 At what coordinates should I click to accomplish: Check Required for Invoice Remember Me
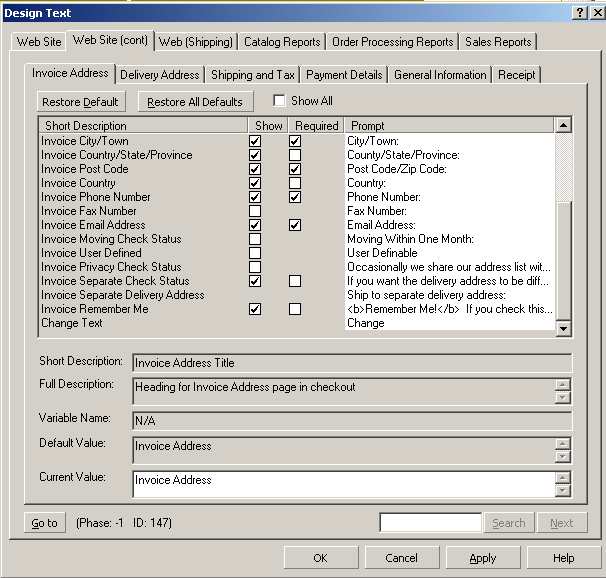295,309
